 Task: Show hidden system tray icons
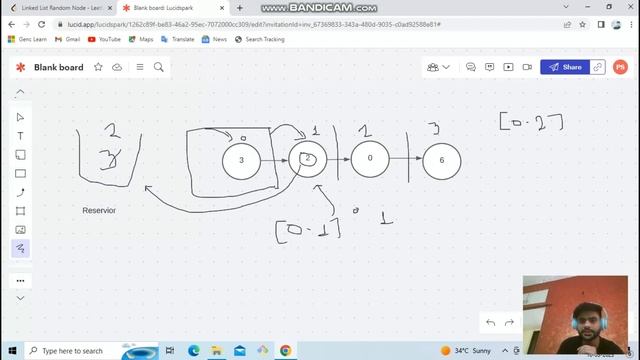point(505,351)
